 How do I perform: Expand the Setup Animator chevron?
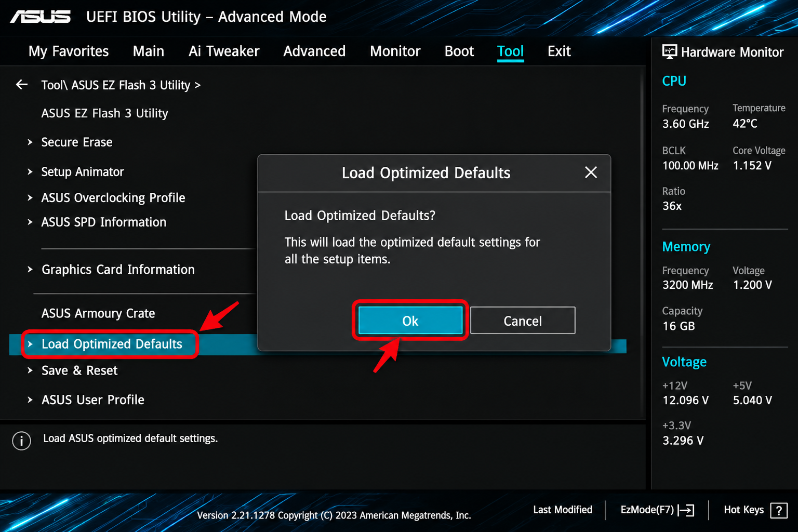[x=30, y=172]
